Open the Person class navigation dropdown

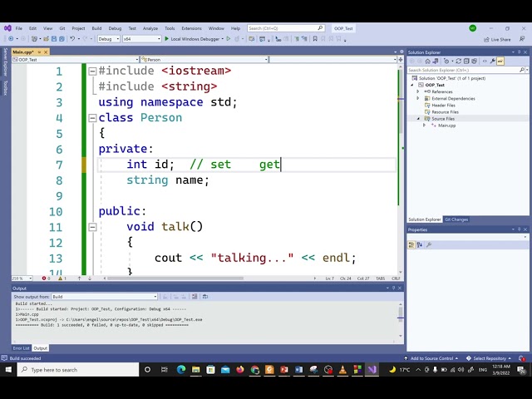point(205,59)
